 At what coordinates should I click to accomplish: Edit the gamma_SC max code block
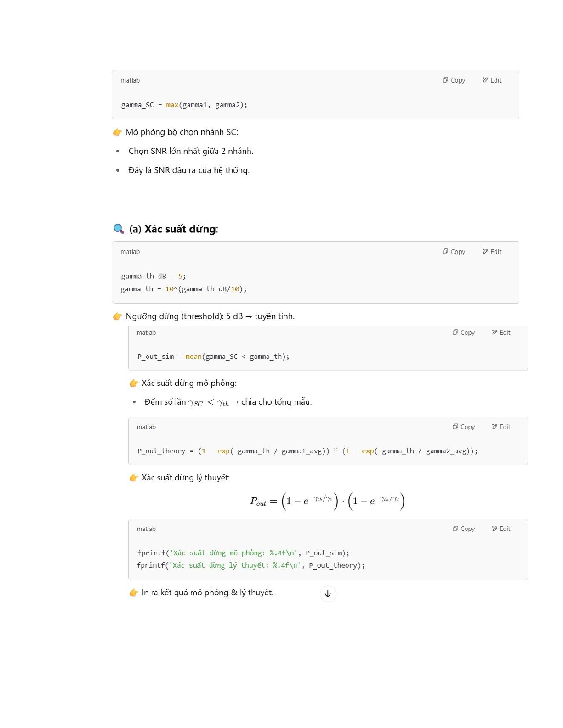pos(492,80)
